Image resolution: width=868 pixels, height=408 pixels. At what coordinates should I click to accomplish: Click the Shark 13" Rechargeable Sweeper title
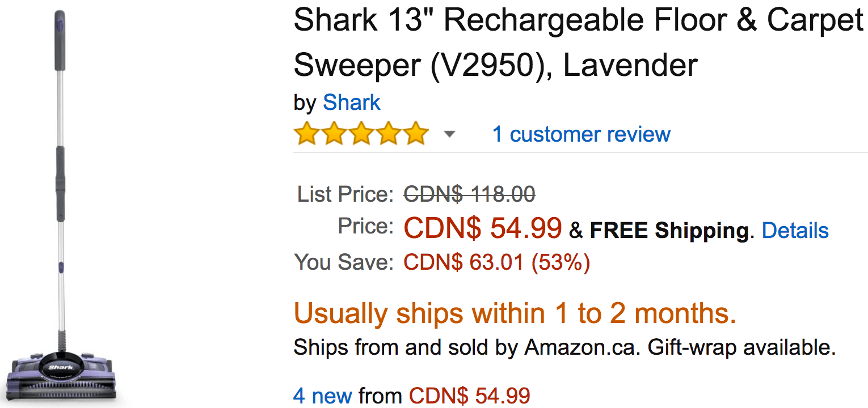579,43
